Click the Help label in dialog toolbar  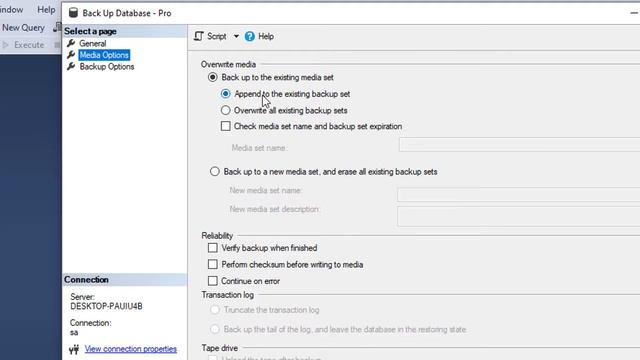point(266,36)
